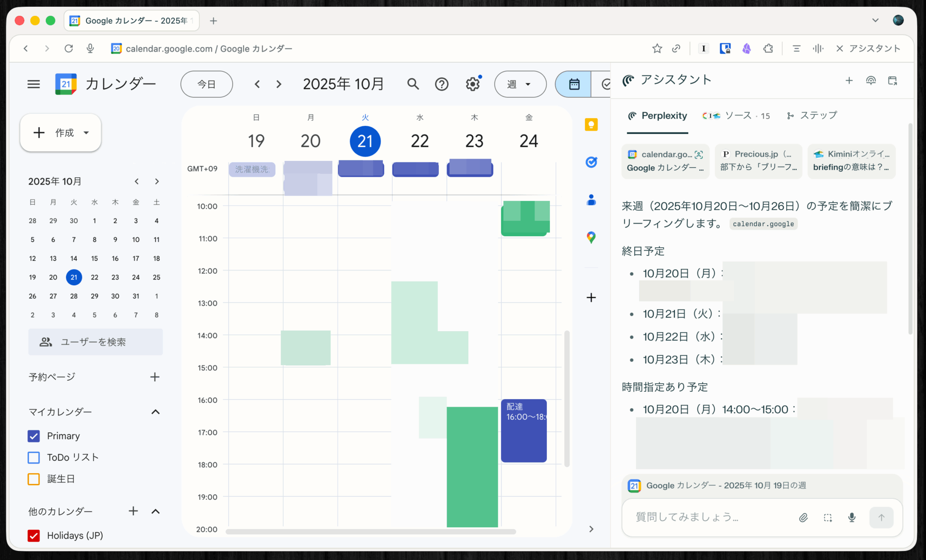Click the attachment paperclip icon
The height and width of the screenshot is (560, 926).
point(803,518)
